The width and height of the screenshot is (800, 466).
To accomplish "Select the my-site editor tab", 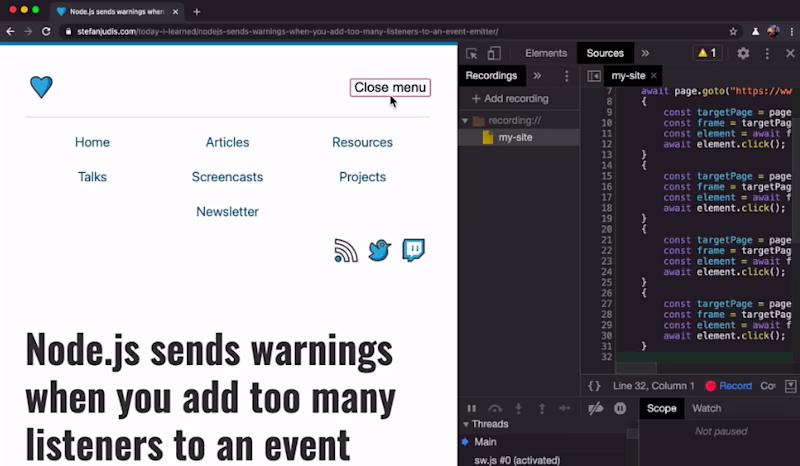I will (x=628, y=76).
